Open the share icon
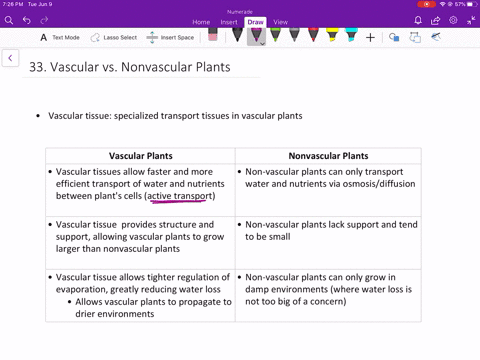Viewport: 480px width, 360px height. tap(435, 21)
